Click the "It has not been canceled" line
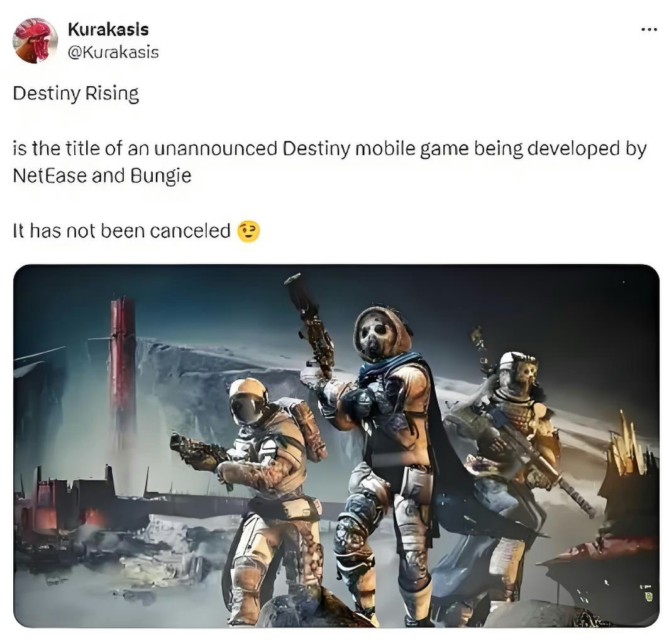Screen dimensions: 669x644 coord(122,231)
